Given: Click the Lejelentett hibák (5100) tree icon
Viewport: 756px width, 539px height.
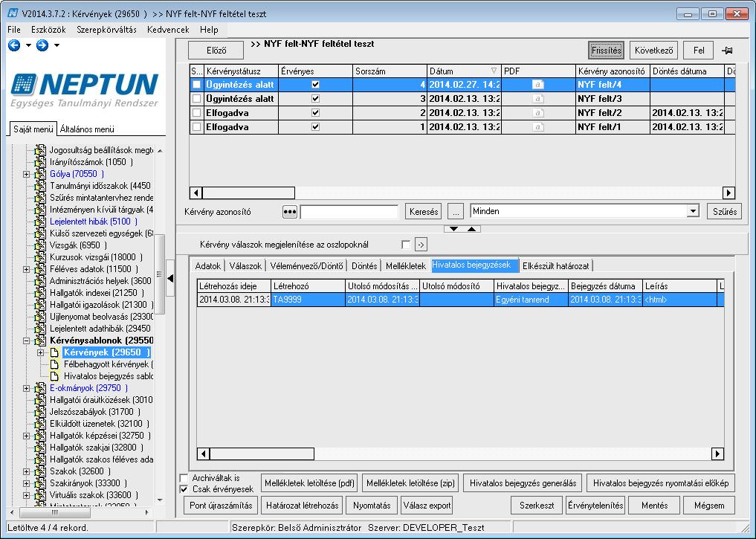Looking at the screenshot, I should 40,222.
